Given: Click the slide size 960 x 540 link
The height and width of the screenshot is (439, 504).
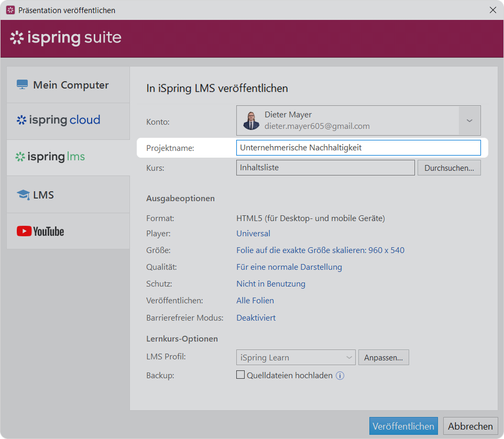Looking at the screenshot, I should [320, 250].
